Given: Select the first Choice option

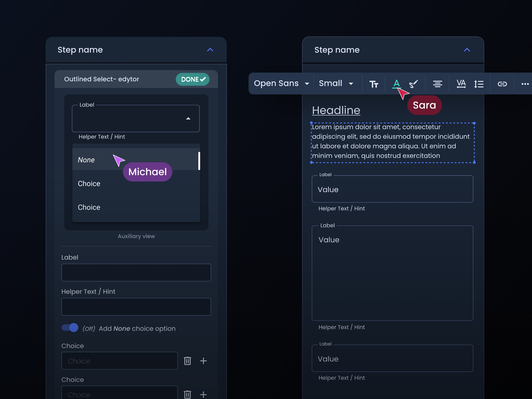Looking at the screenshot, I should pyautogui.click(x=89, y=184).
